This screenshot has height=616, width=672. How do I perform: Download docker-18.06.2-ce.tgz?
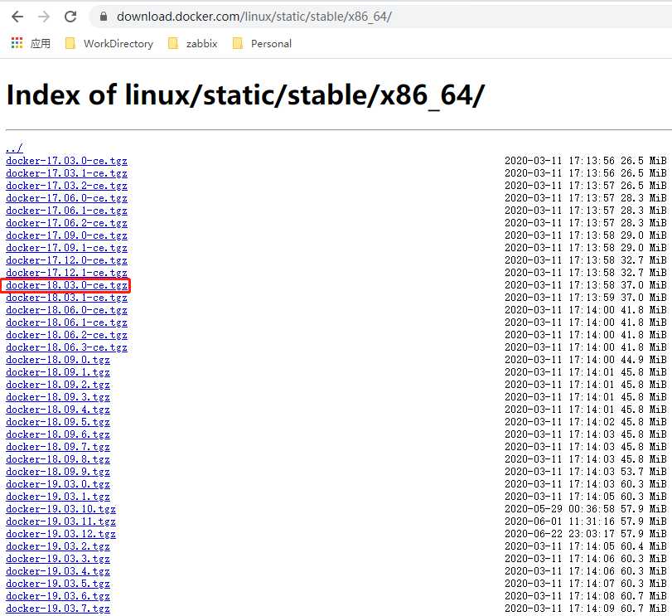[x=66, y=335]
